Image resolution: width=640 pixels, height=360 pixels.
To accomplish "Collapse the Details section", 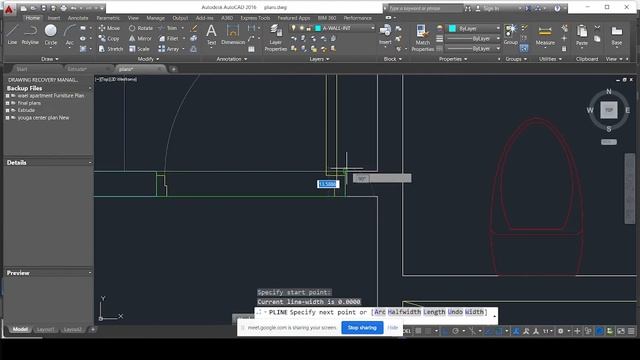I will (90, 162).
